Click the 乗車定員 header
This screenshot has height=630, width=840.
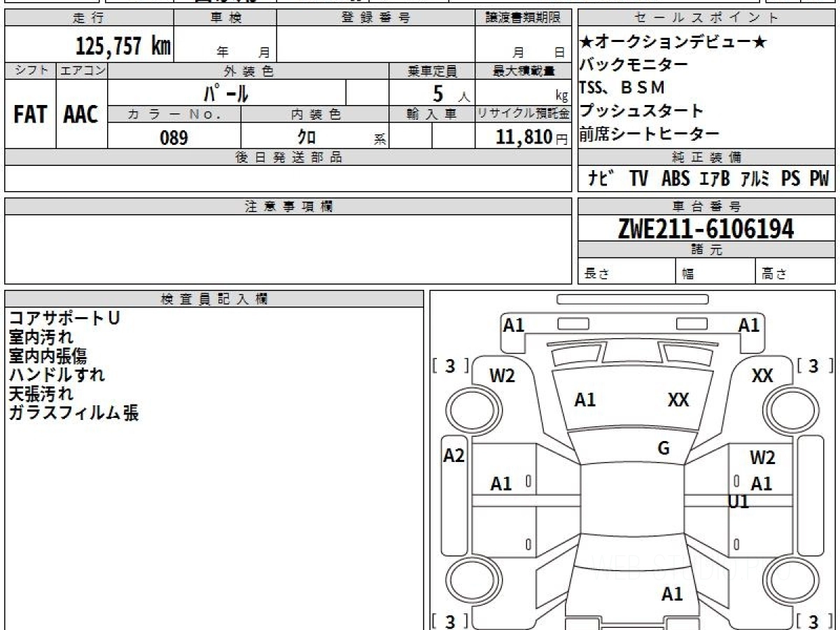432,71
